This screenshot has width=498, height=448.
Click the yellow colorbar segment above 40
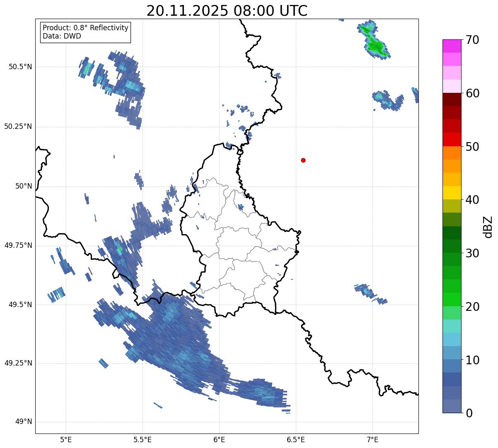tap(452, 193)
